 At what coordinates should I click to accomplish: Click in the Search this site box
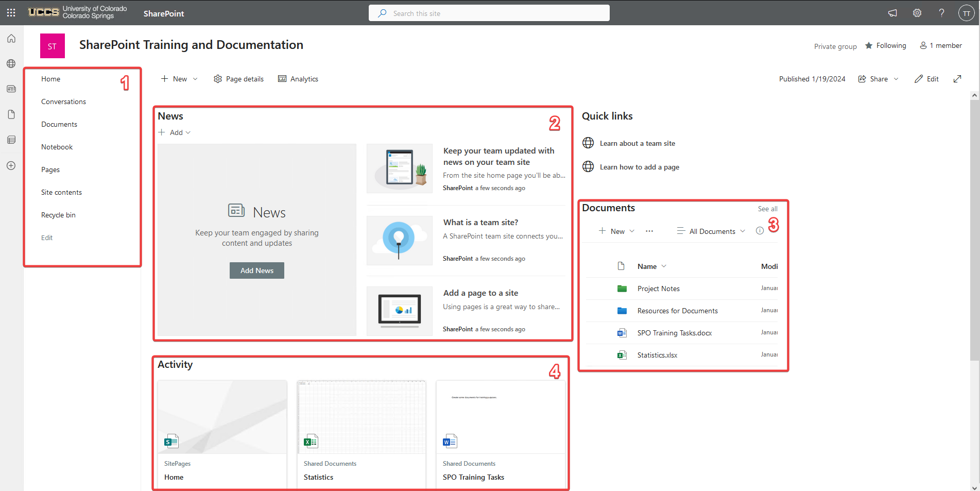pyautogui.click(x=489, y=13)
